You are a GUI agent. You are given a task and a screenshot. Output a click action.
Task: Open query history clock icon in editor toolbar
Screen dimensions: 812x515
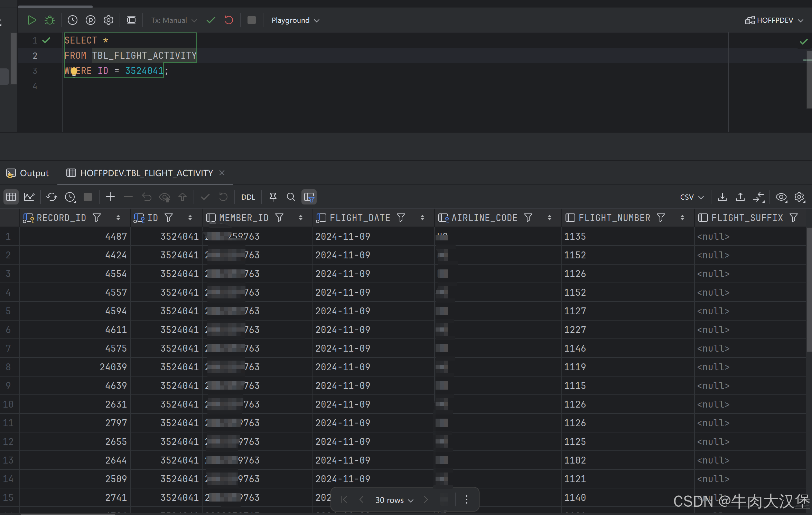point(72,20)
